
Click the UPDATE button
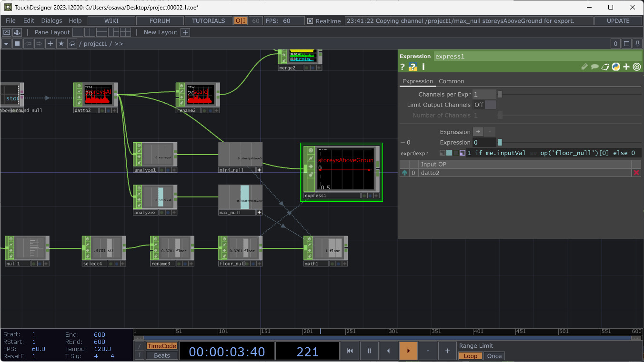click(x=618, y=21)
